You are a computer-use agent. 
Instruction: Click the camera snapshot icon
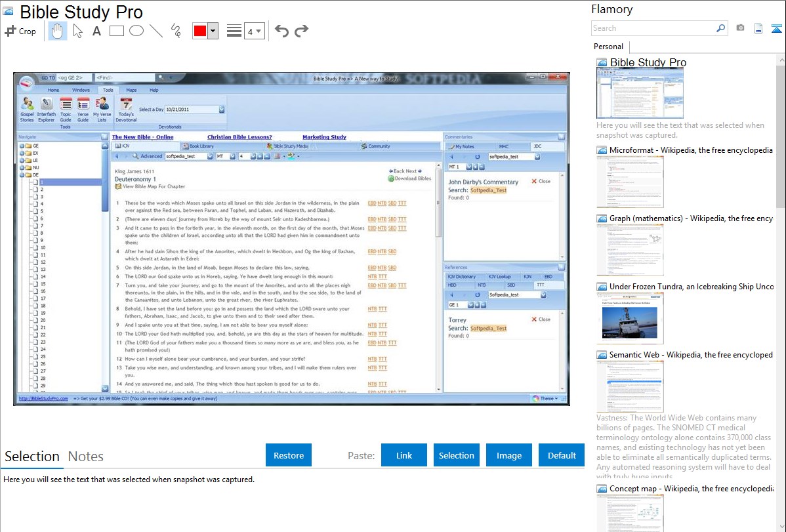740,28
